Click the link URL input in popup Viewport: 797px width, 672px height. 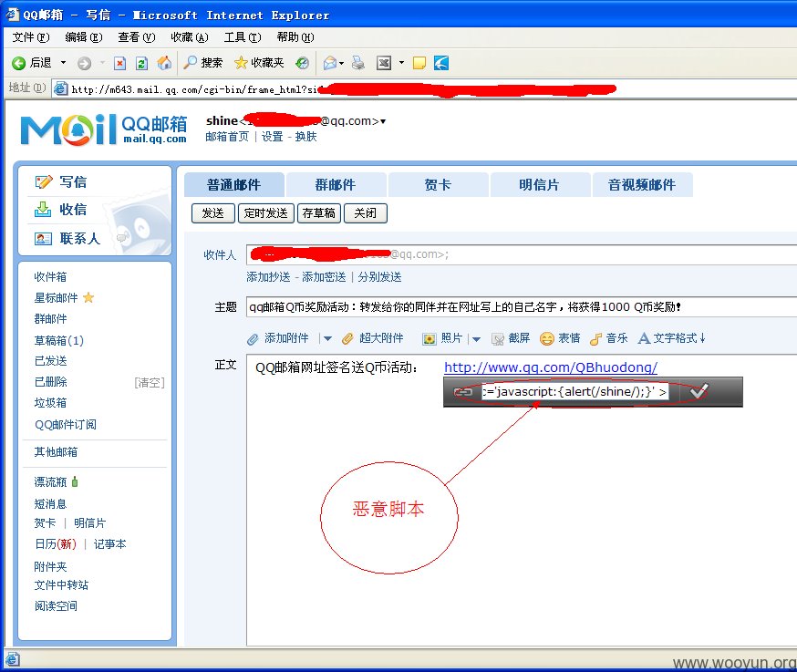574,392
